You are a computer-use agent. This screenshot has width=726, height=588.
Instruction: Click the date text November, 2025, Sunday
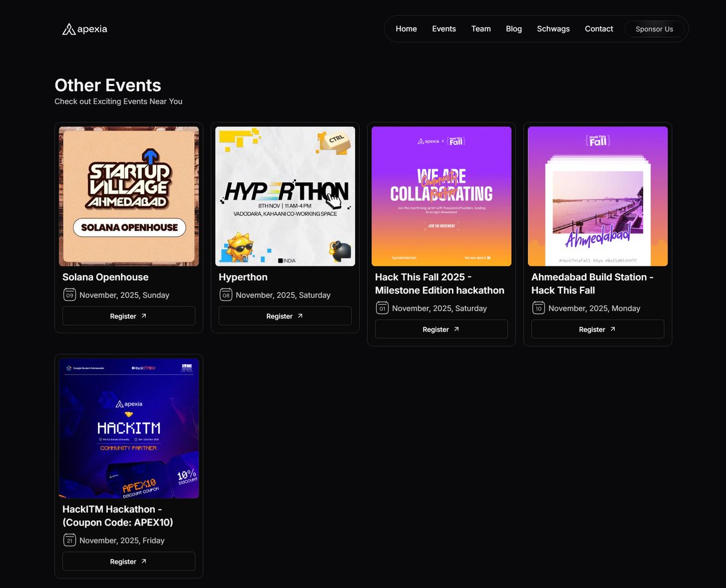(x=125, y=295)
